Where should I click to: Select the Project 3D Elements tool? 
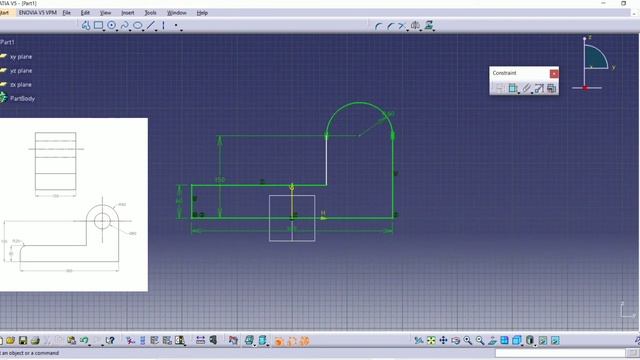[428, 25]
